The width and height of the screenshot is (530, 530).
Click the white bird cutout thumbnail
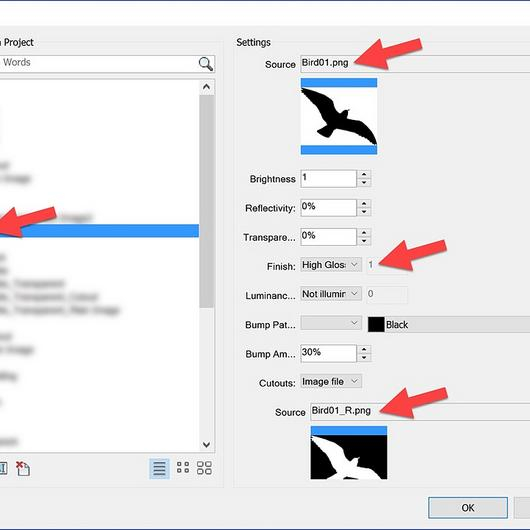click(x=349, y=453)
